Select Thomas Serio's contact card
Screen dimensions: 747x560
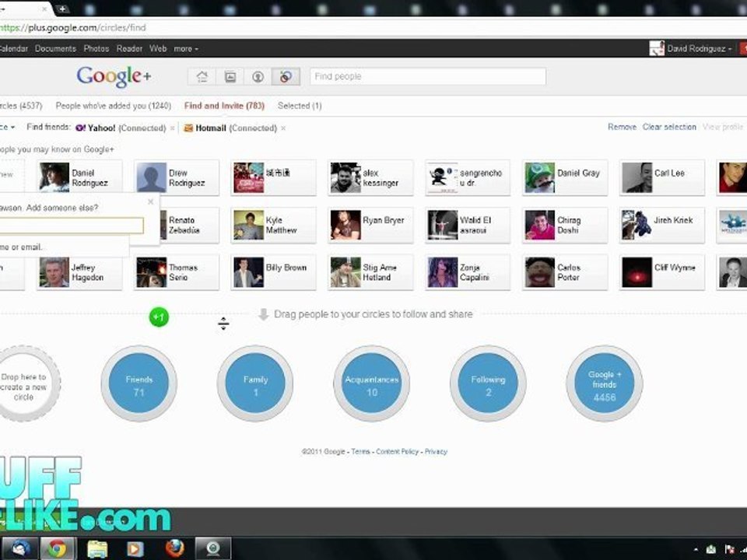tap(177, 272)
